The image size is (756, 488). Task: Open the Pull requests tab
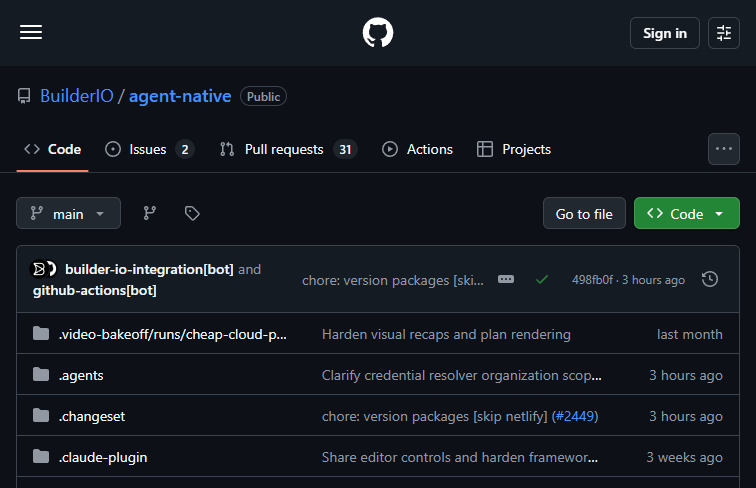click(288, 149)
